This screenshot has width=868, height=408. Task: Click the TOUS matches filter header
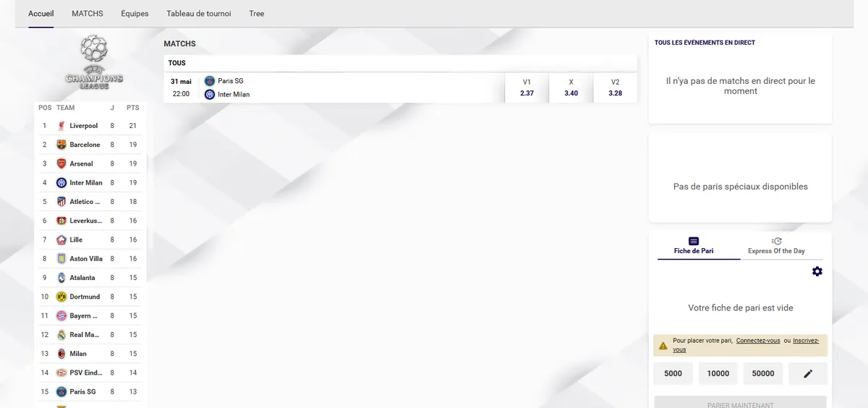(x=400, y=63)
